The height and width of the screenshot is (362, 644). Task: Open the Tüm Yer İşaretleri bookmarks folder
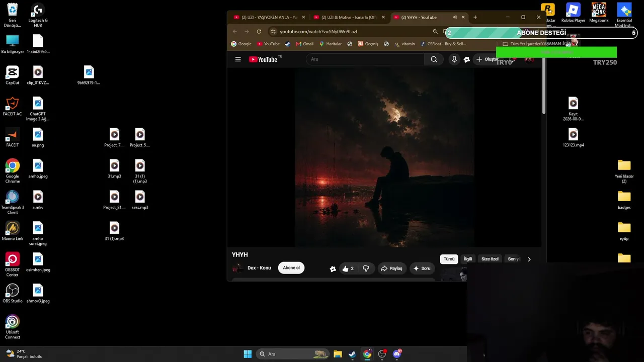522,44
